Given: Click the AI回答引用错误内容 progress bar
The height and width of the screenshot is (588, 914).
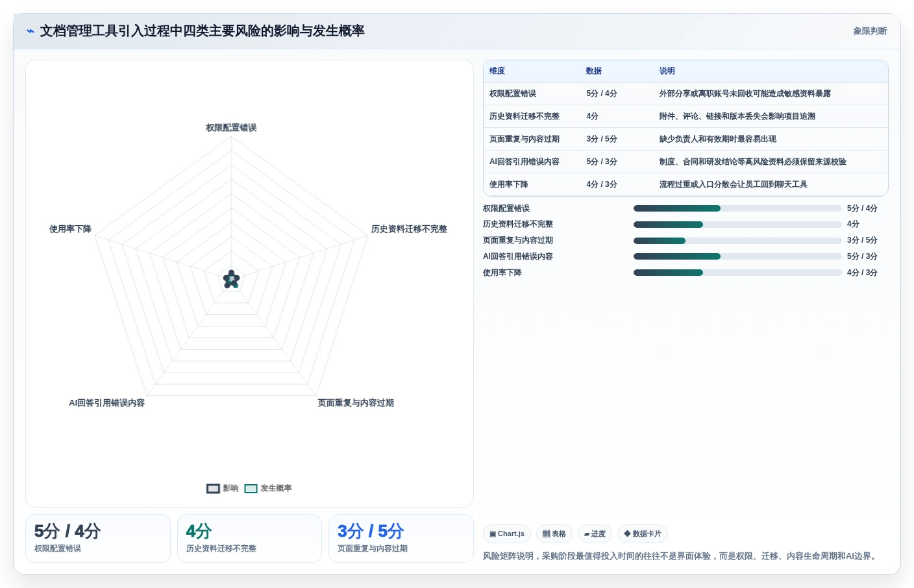Looking at the screenshot, I should [737, 256].
